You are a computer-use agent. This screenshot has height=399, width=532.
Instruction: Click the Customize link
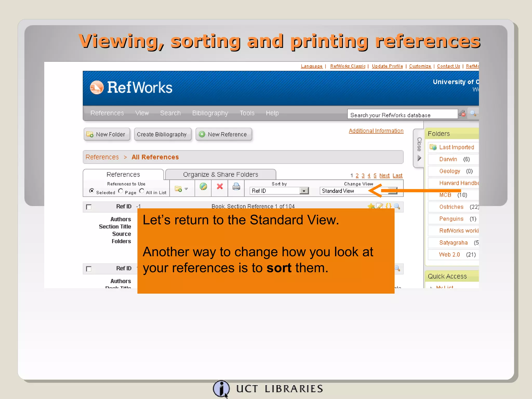(x=420, y=66)
